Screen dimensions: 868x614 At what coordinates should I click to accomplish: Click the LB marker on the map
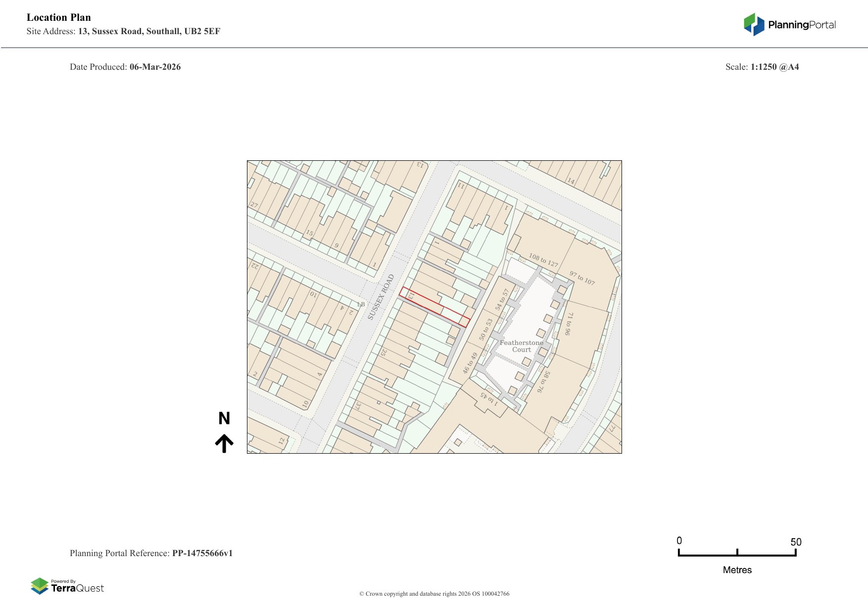[361, 304]
